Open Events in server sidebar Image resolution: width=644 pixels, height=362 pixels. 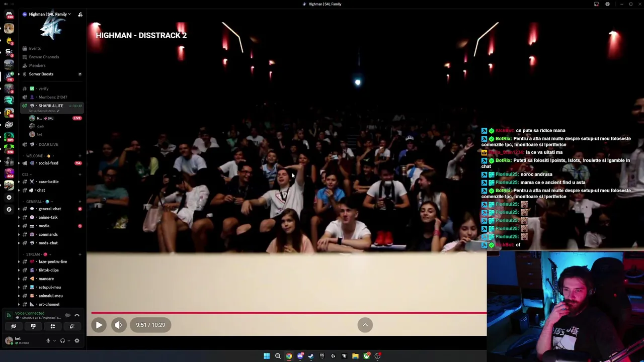pos(52,48)
